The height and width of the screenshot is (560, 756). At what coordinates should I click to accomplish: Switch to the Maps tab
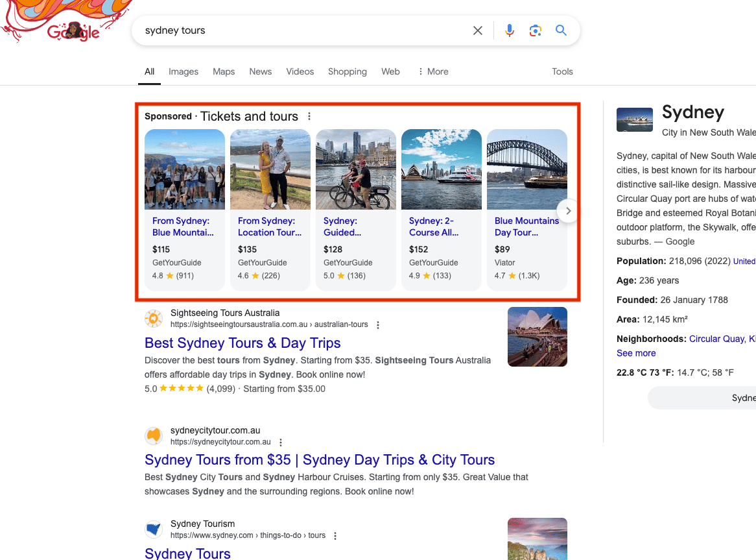(x=224, y=71)
